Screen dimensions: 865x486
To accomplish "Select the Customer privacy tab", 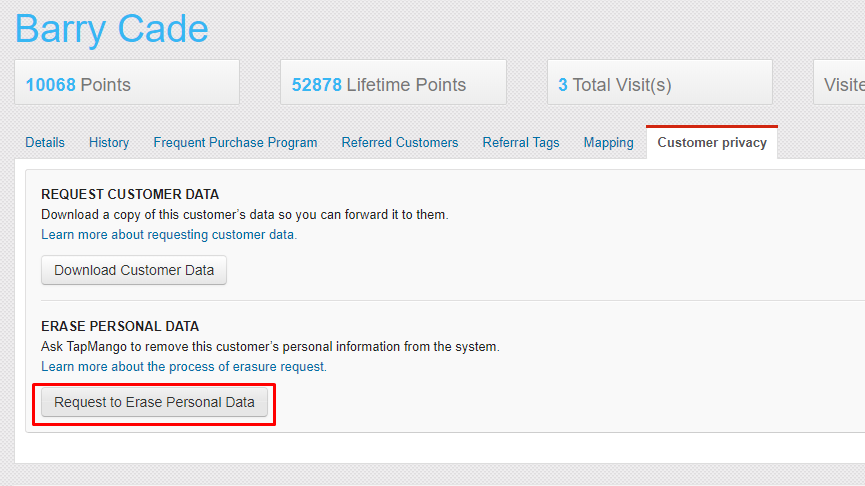I will 712,142.
